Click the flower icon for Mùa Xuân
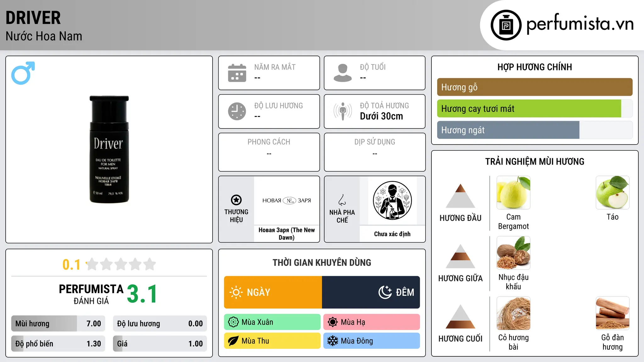 coord(233,322)
